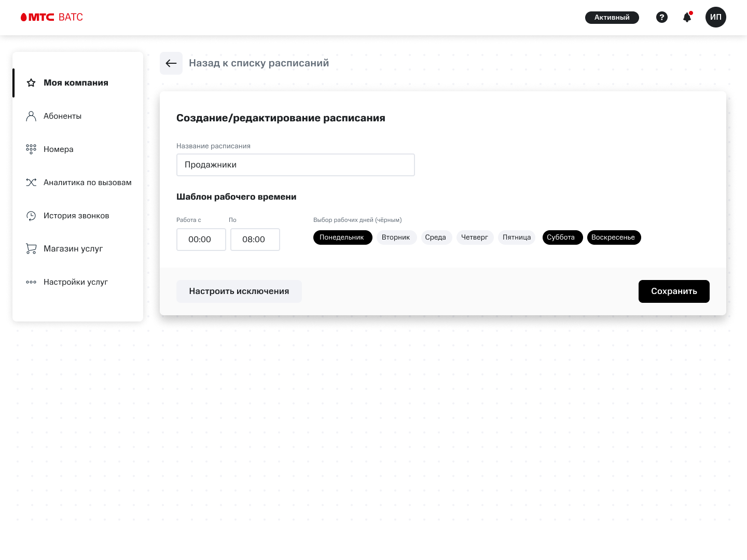Click the Аналитика по вызовам arrows icon
Image resolution: width=747 pixels, height=560 pixels.
[31, 182]
